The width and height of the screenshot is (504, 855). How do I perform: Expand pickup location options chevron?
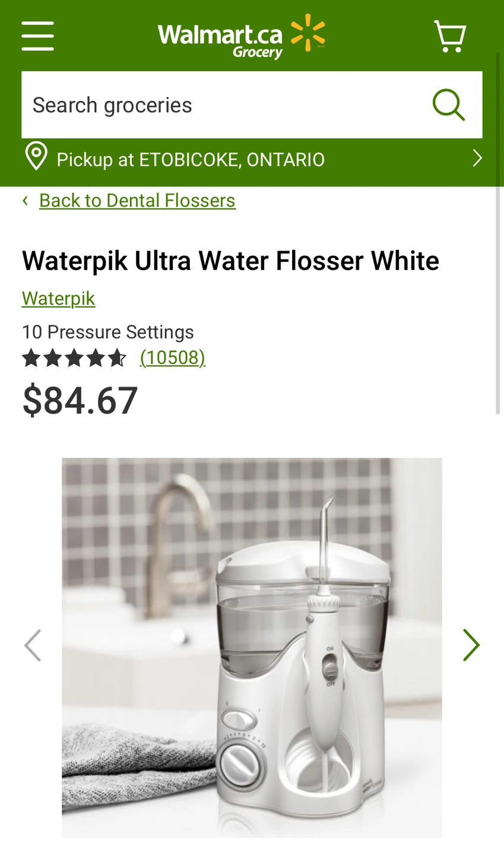pyautogui.click(x=477, y=158)
